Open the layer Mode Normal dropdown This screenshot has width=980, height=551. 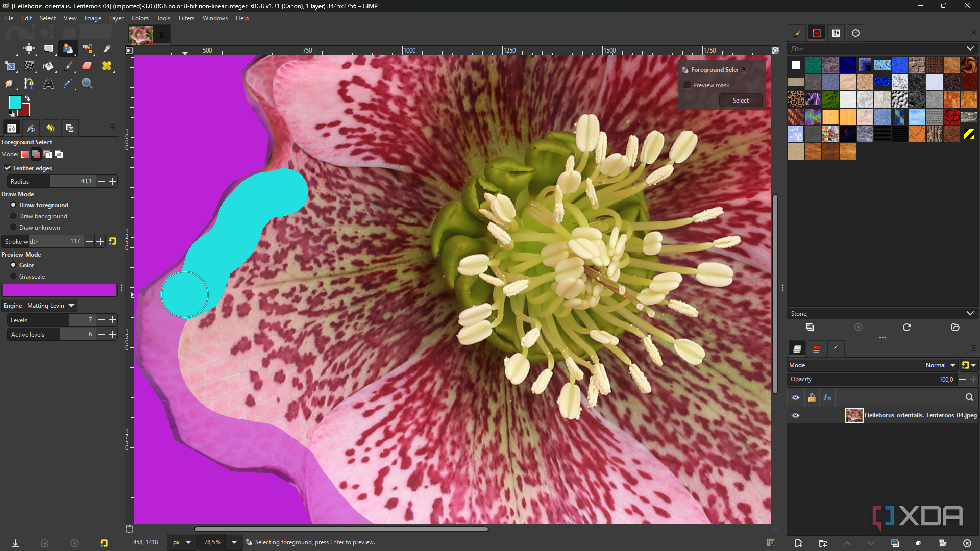point(940,365)
